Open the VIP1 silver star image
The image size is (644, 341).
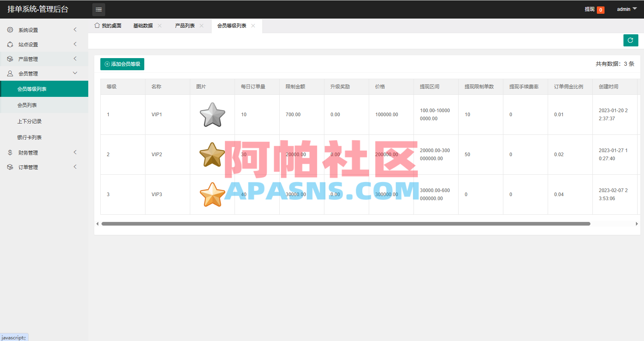tap(212, 115)
